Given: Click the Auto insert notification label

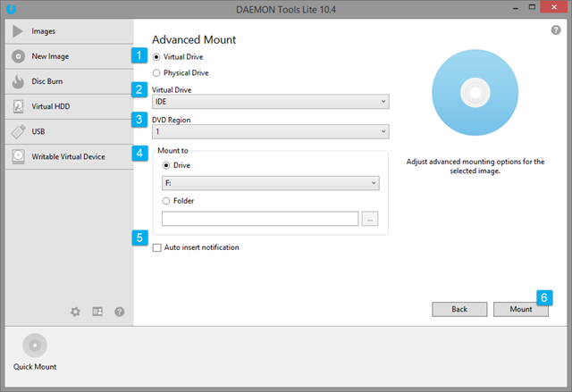Looking at the screenshot, I should tap(202, 247).
